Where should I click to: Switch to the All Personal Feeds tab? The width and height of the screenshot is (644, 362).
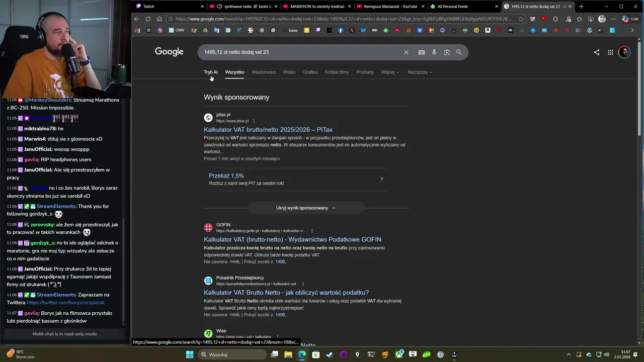point(464,7)
